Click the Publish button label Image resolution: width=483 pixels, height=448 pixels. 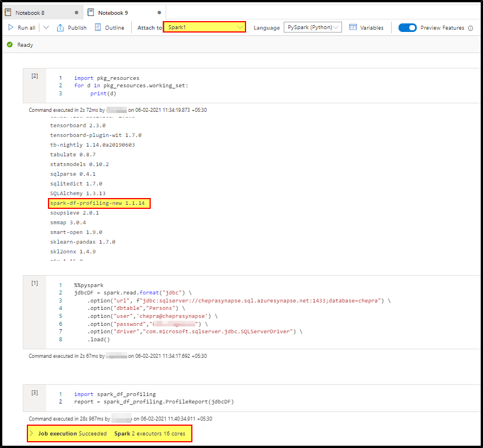pos(77,28)
